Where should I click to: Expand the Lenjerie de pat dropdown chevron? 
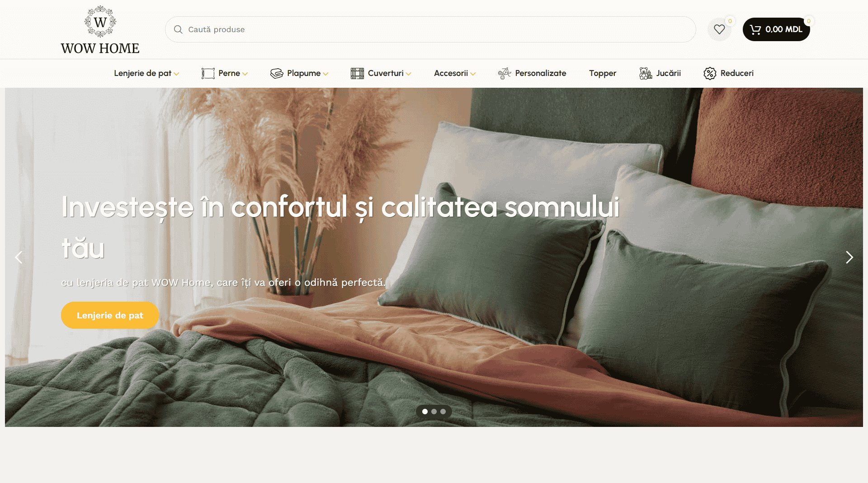(176, 74)
